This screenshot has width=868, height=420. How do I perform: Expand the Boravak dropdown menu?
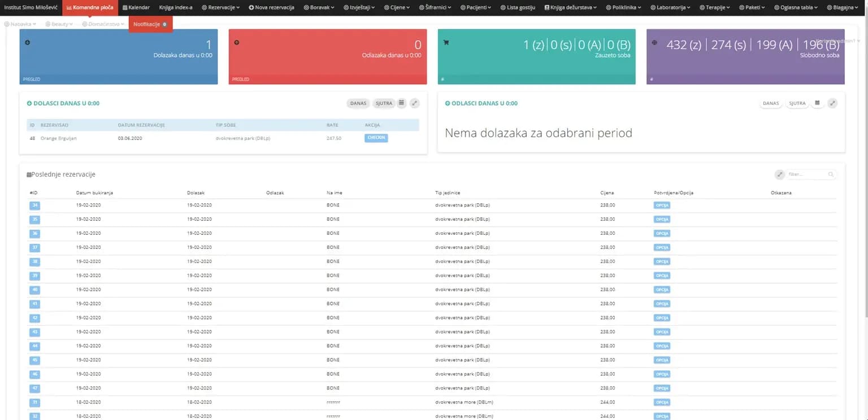coord(319,7)
